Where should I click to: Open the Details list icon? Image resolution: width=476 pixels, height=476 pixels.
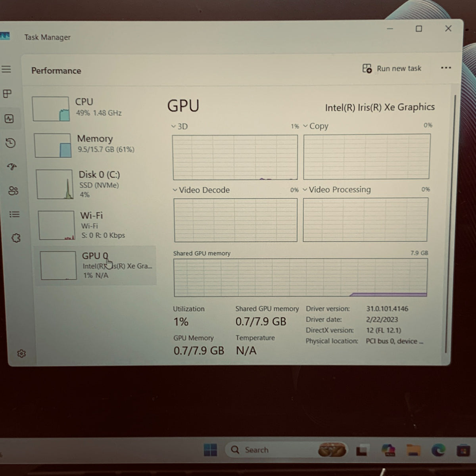coord(14,214)
